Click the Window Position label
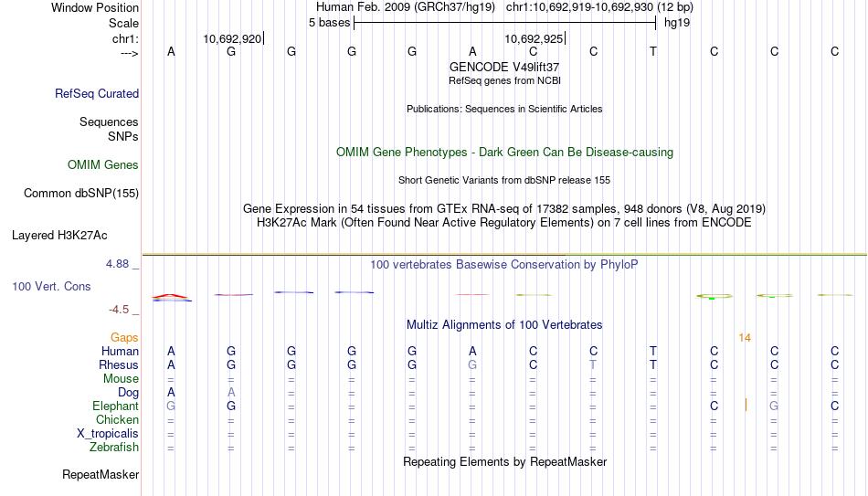The image size is (868, 496). coord(95,7)
